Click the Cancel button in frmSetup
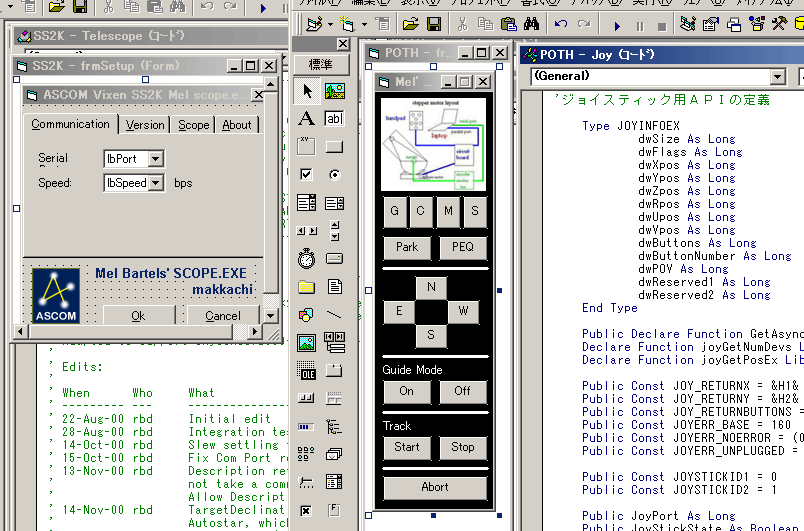Viewport: 804px width, 531px height. pos(223,315)
